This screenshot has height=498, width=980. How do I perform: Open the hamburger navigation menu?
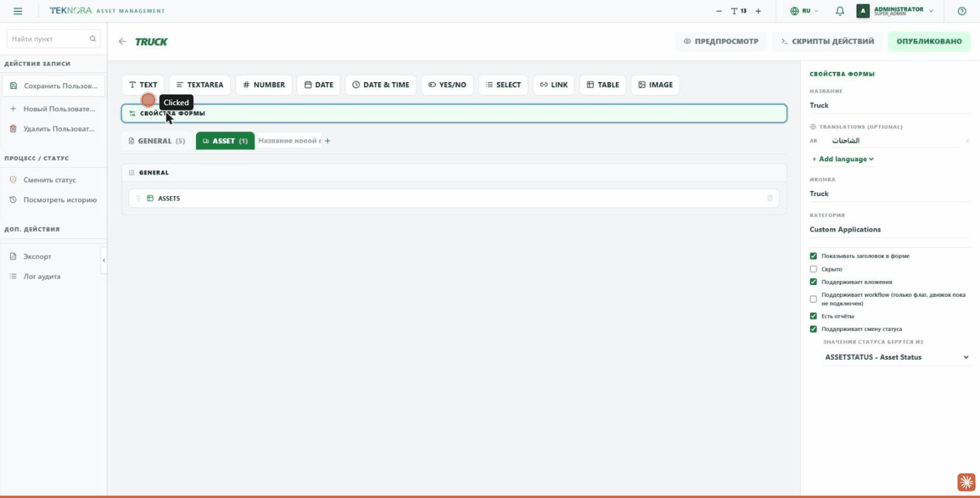[x=18, y=11]
